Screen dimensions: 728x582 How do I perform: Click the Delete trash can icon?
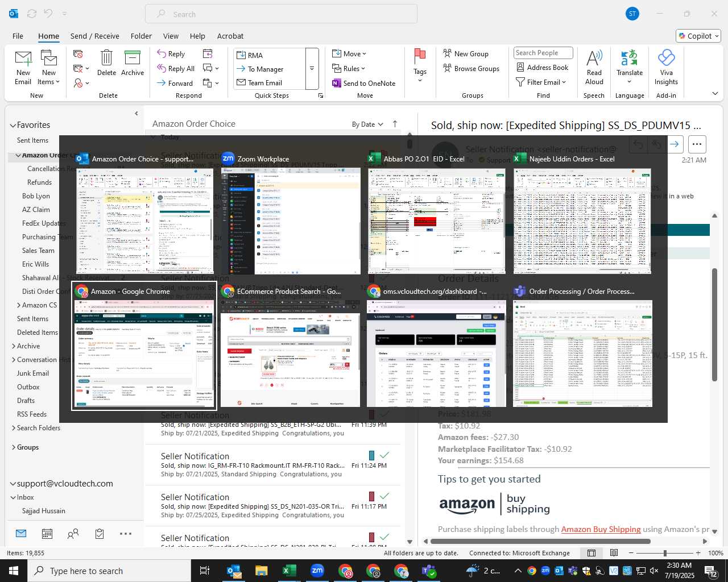(106, 57)
